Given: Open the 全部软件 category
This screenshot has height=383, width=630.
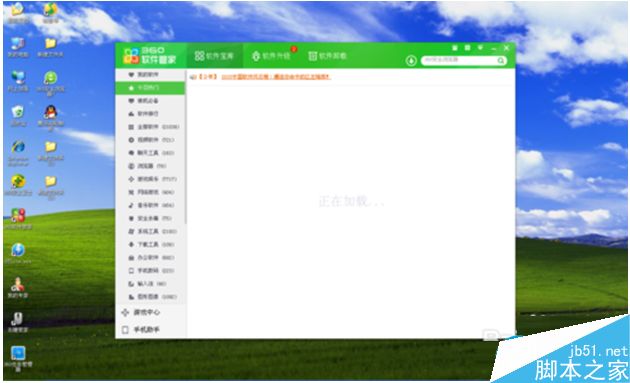Looking at the screenshot, I should pos(150,127).
